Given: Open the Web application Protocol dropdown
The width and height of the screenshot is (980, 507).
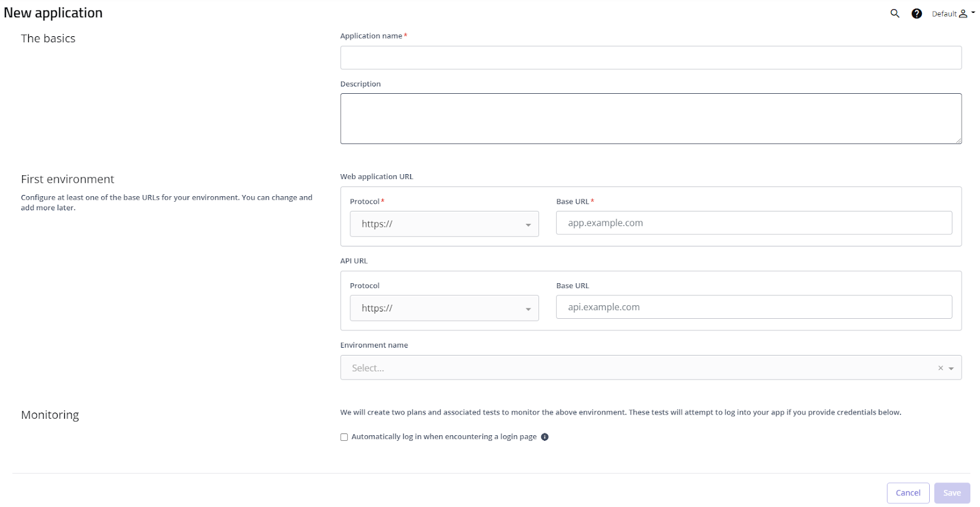Looking at the screenshot, I should [x=444, y=224].
